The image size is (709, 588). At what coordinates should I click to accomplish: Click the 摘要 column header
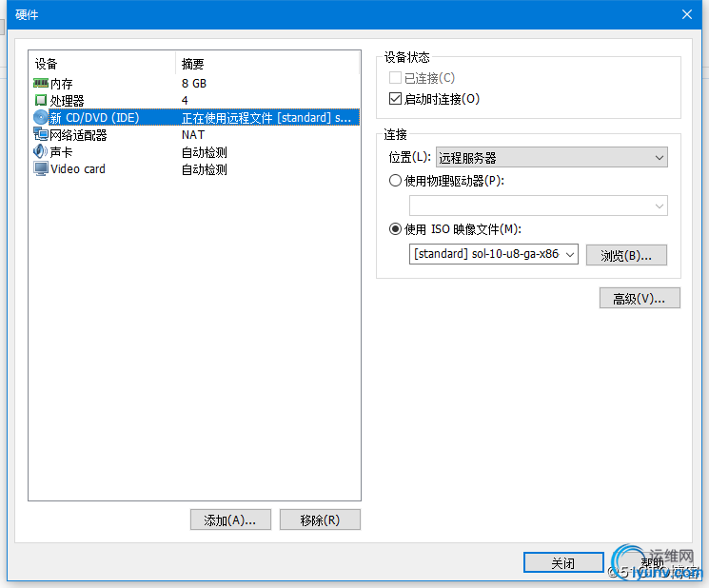[x=267, y=64]
